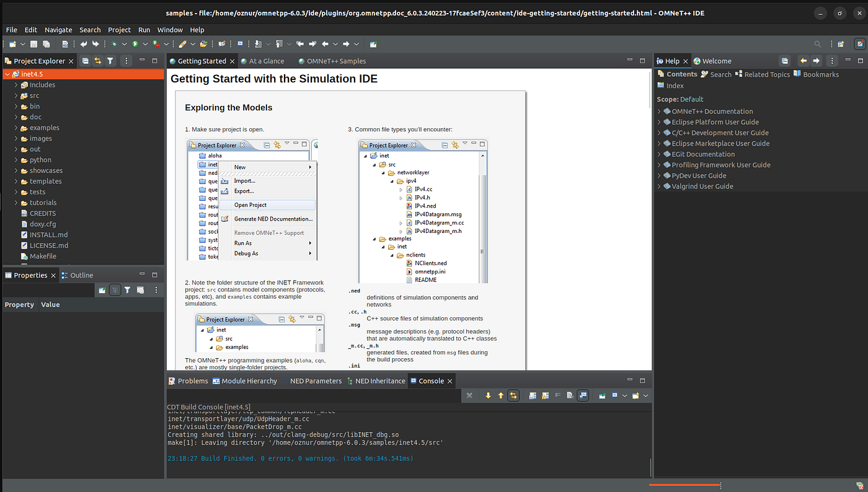The image size is (868, 492).
Task: Toggle Link with Editor in Project Explorer
Action: pos(98,61)
